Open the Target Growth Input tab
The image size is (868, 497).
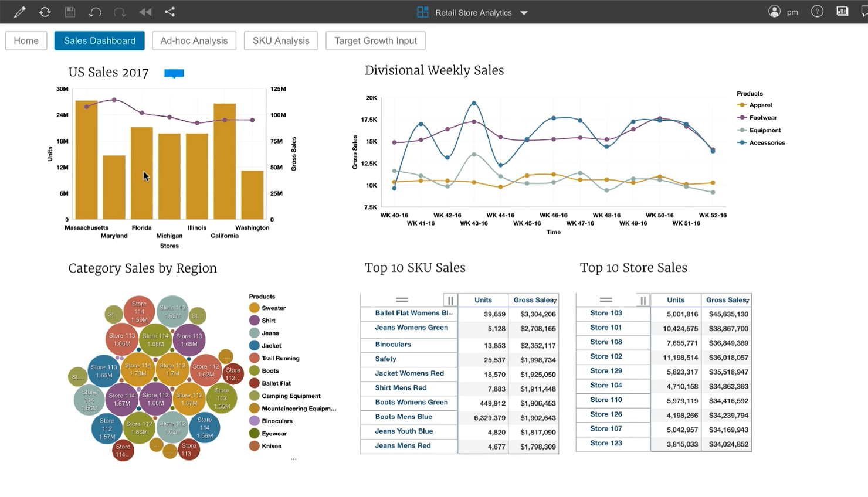375,40
